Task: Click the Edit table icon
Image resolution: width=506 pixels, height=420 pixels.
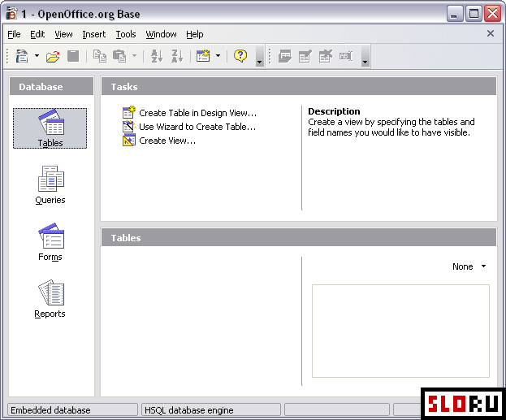Action: coord(305,57)
